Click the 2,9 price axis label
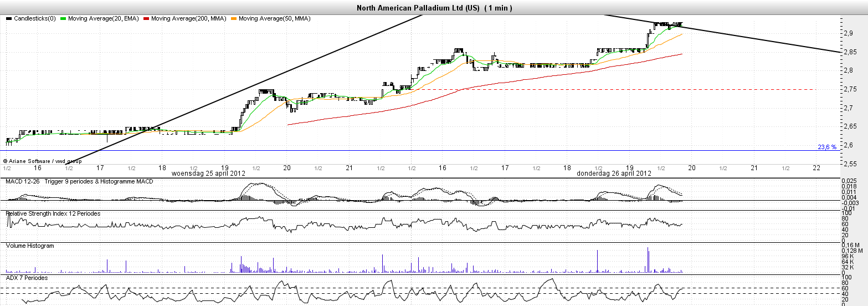The height and width of the screenshot is (306, 868). click(x=848, y=33)
